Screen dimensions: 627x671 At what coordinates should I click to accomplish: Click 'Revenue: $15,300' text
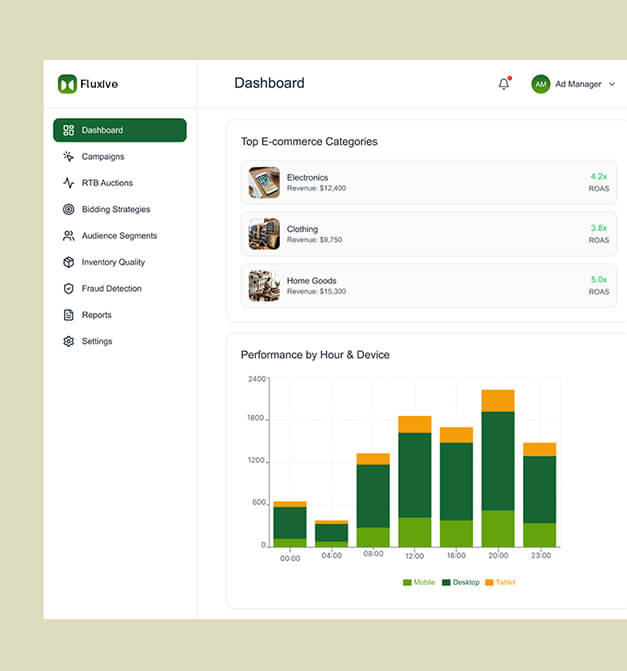tap(316, 291)
